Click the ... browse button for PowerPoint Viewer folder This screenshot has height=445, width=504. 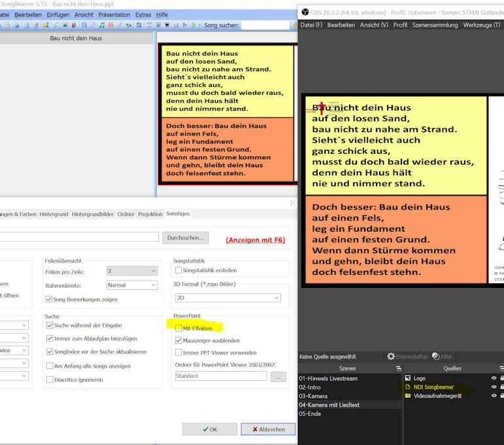278,377
